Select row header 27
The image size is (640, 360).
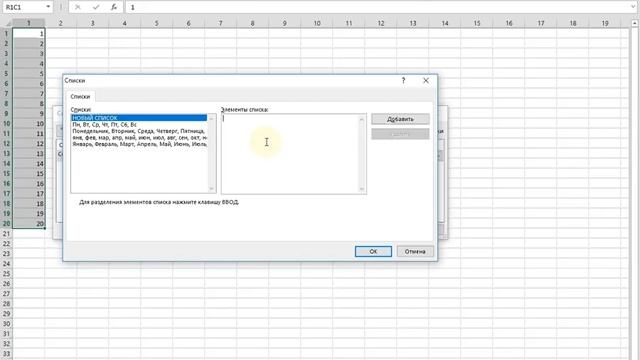[x=6, y=293]
